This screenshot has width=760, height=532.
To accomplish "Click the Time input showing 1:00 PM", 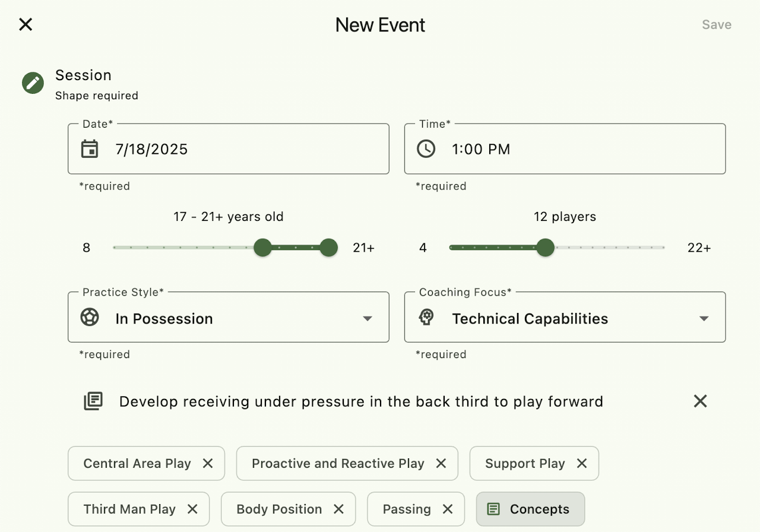I will point(564,149).
